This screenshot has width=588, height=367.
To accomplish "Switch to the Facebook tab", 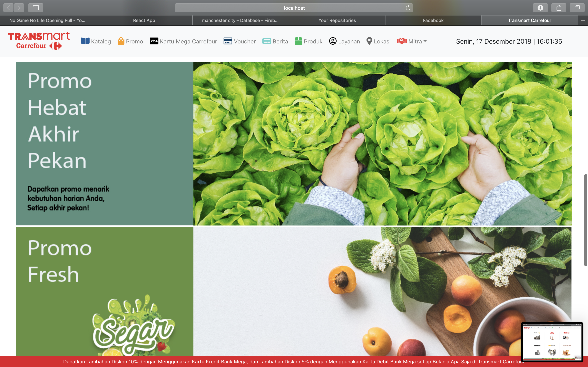I will [x=433, y=20].
